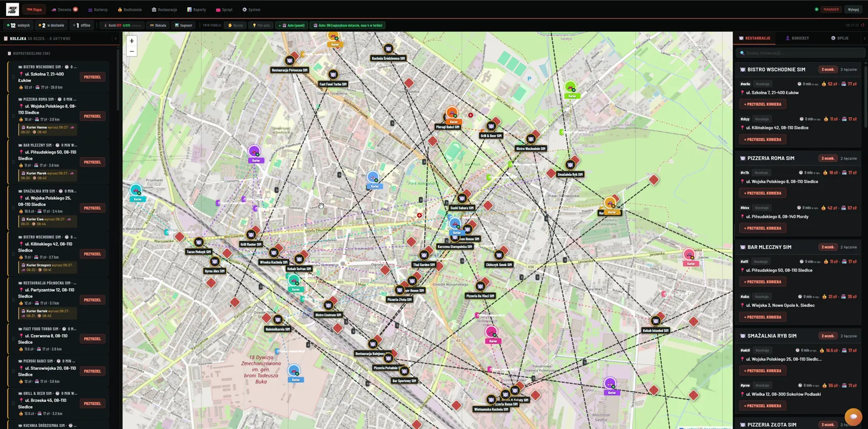Toggle the Segment option
This screenshot has width=868, height=429.
(183, 26)
